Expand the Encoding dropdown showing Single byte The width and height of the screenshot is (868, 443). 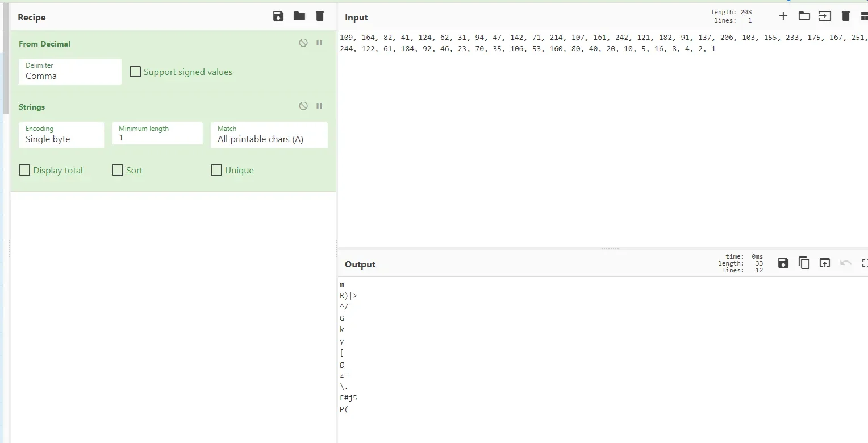click(x=61, y=135)
